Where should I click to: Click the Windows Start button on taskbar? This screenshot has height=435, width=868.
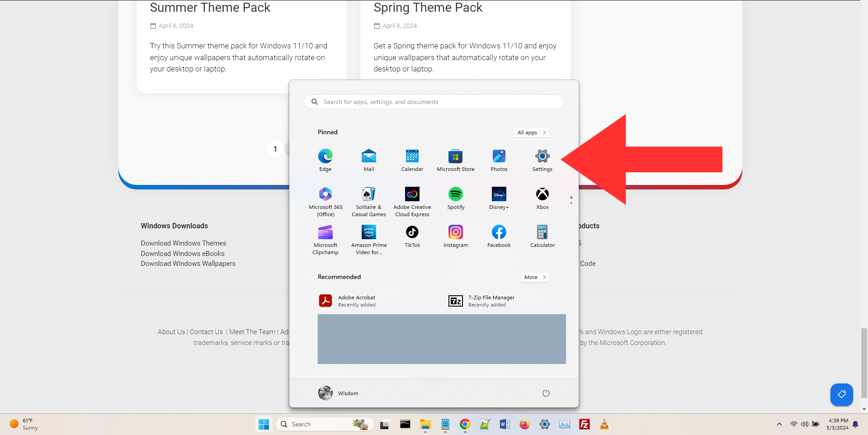click(264, 424)
